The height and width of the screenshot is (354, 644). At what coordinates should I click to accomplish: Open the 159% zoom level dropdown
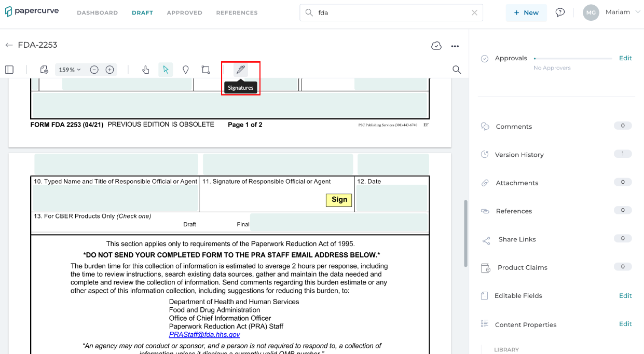[x=70, y=70]
